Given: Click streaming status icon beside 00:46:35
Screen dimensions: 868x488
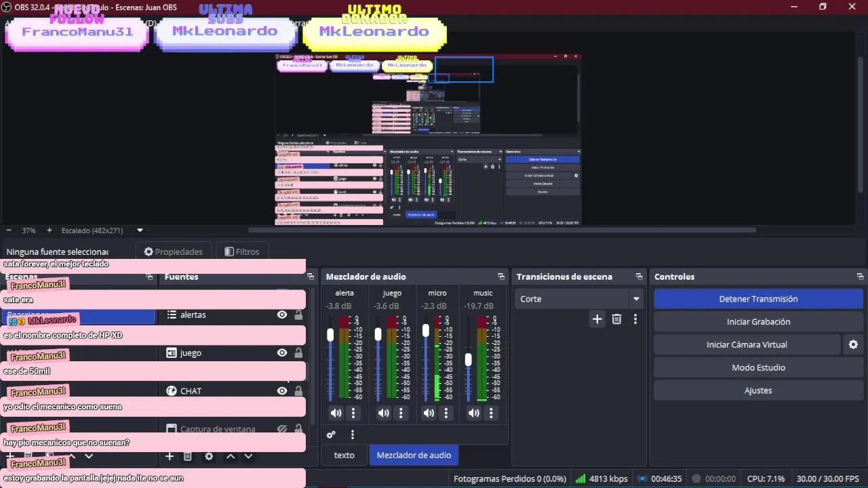Looking at the screenshot, I should 643,479.
